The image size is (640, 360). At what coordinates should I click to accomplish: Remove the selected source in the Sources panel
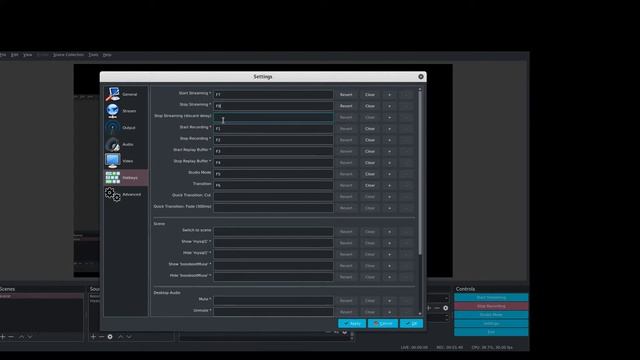coord(101,337)
